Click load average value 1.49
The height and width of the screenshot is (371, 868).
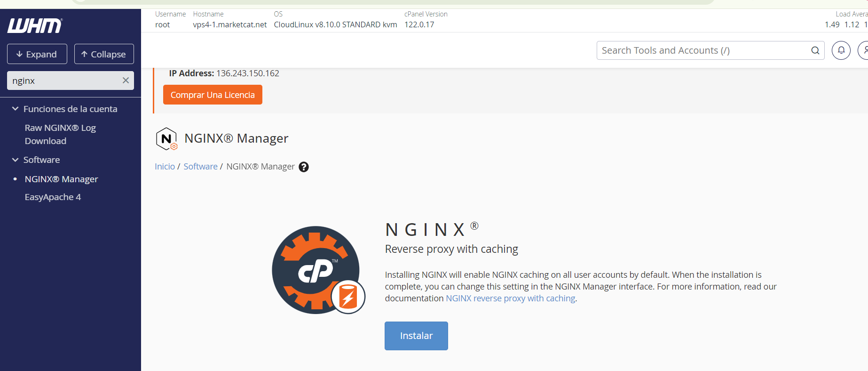pyautogui.click(x=832, y=24)
